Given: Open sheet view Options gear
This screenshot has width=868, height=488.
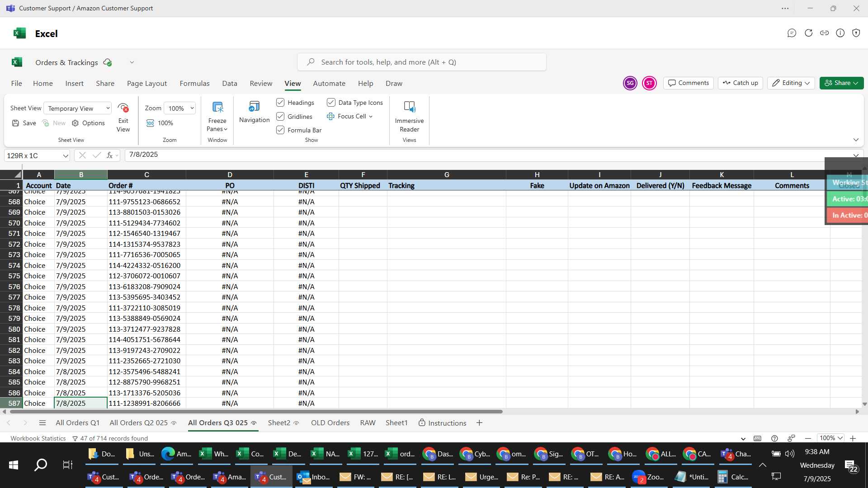Looking at the screenshot, I should coord(75,123).
